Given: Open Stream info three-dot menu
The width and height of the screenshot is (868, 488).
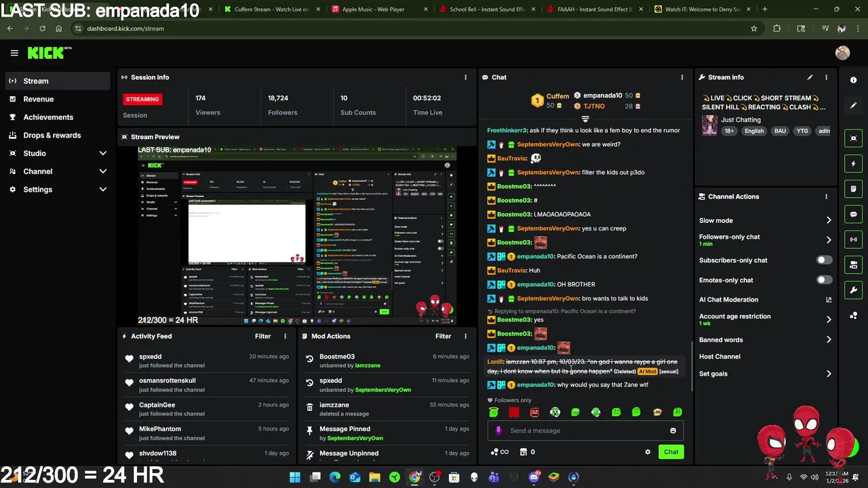Looking at the screenshot, I should click(x=826, y=77).
